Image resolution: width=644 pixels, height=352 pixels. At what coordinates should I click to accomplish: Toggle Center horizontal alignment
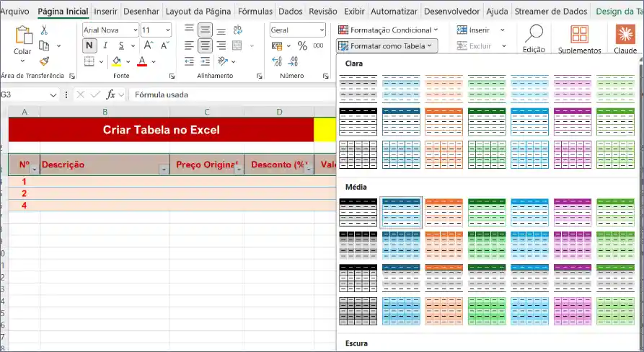point(205,45)
